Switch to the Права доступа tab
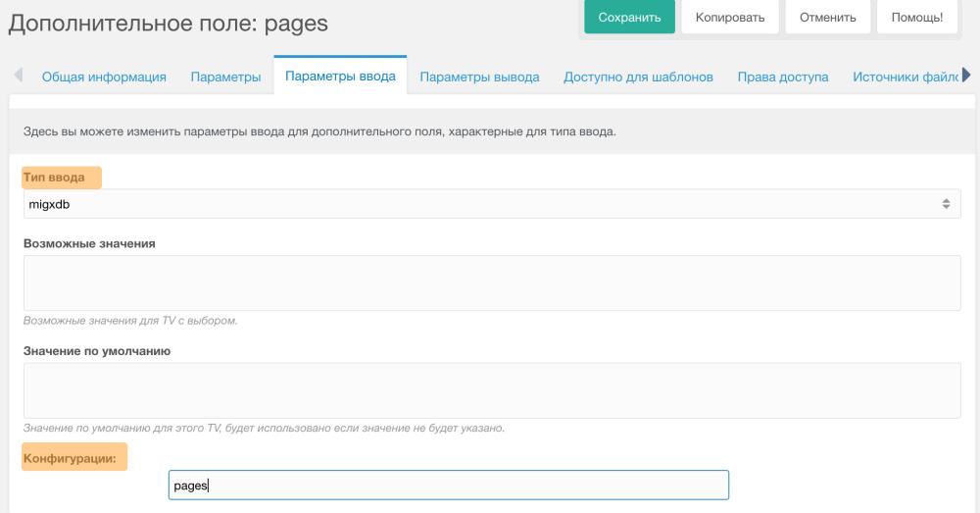980x513 pixels. click(783, 77)
